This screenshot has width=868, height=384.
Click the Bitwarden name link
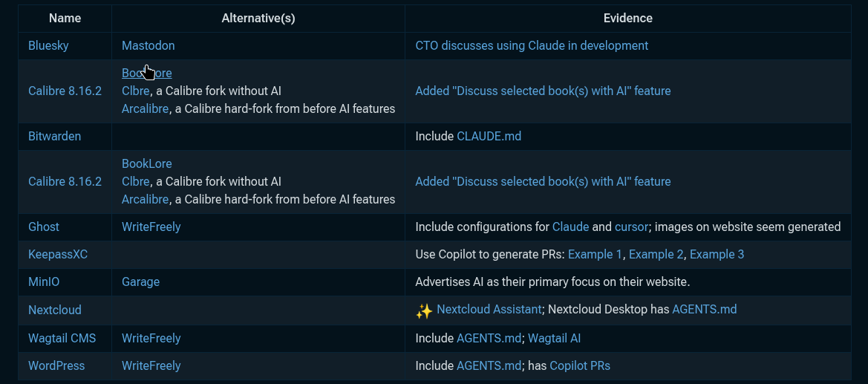[54, 136]
